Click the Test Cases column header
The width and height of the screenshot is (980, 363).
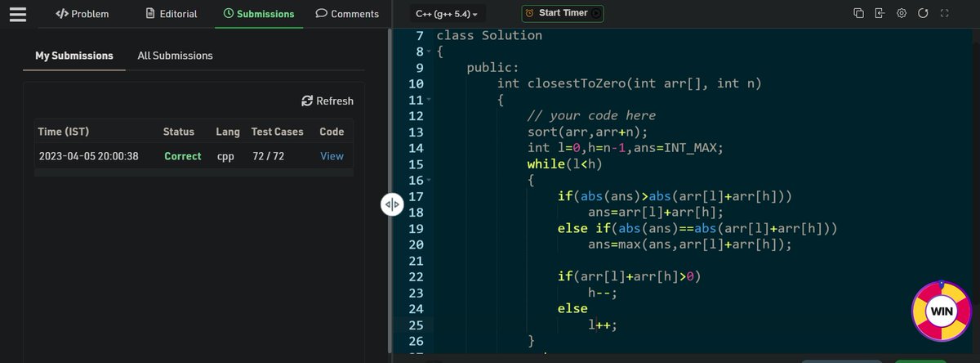tap(277, 132)
